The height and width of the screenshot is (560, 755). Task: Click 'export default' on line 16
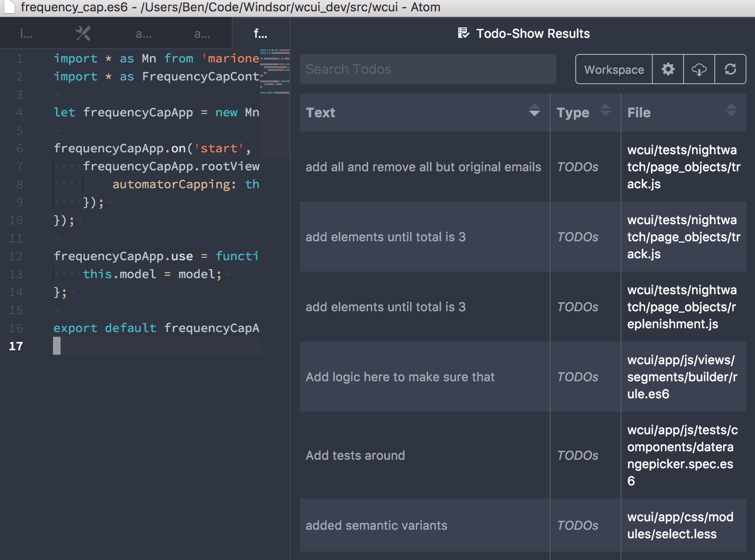[x=105, y=328]
